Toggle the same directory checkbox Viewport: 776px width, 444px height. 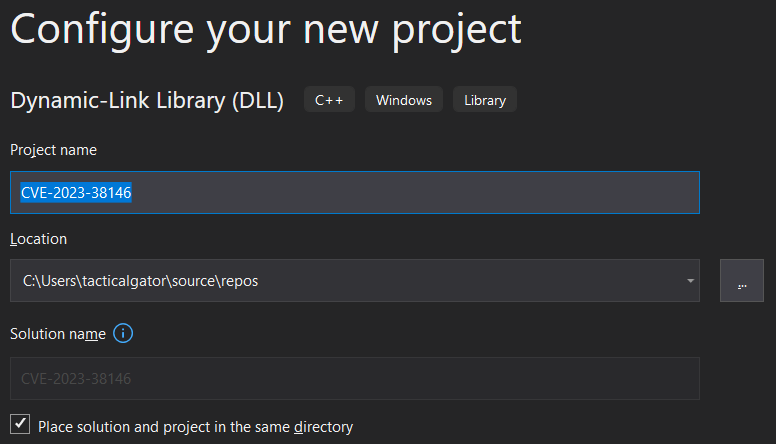pyautogui.click(x=20, y=424)
